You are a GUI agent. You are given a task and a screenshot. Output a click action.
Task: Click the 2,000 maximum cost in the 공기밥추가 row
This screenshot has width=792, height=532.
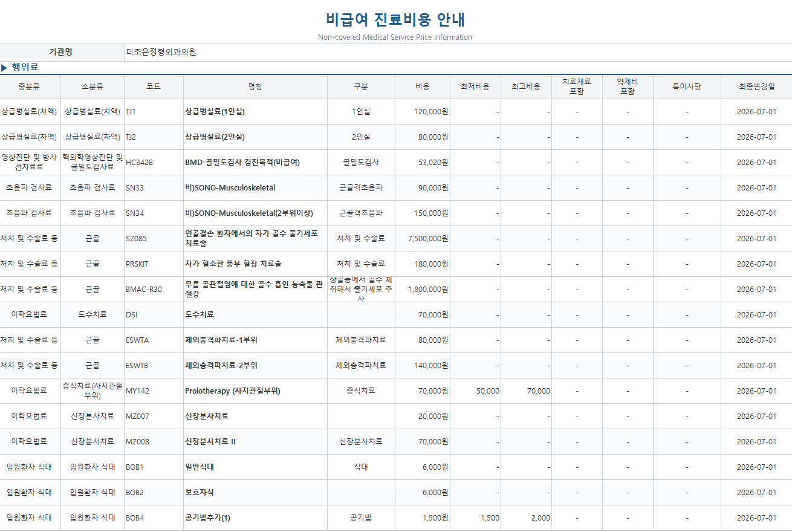point(540,518)
